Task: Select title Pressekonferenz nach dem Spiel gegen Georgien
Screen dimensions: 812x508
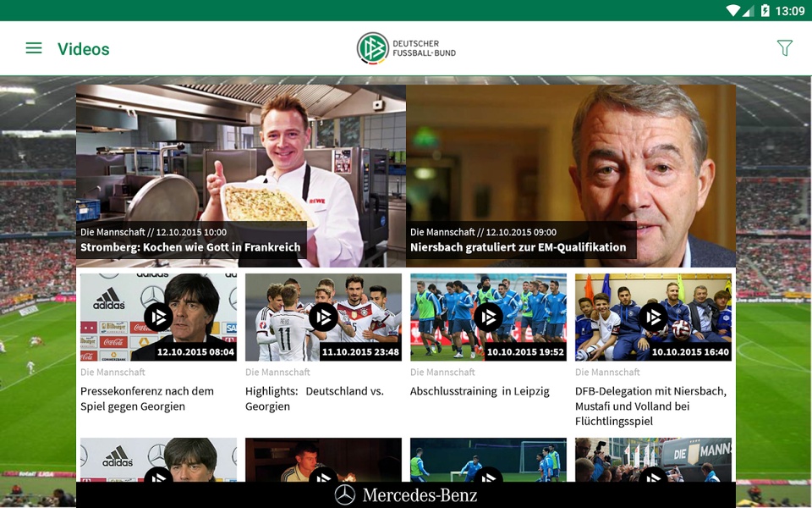Action: point(147,399)
